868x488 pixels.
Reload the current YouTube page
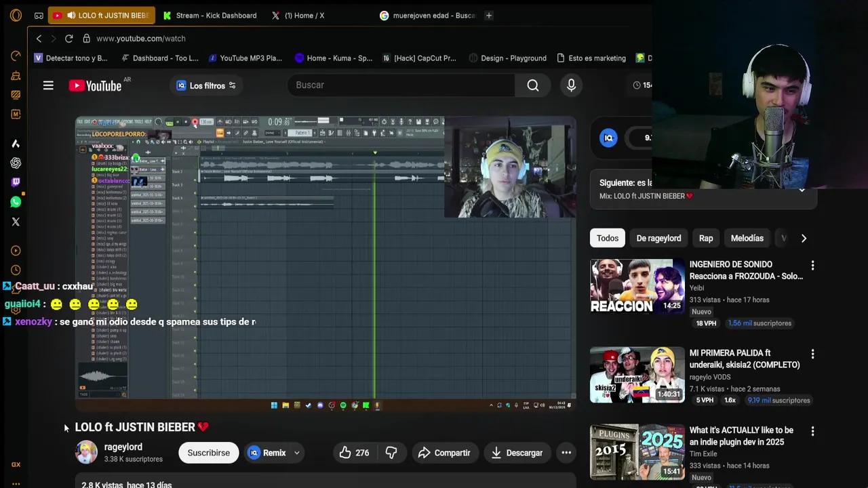[68, 39]
